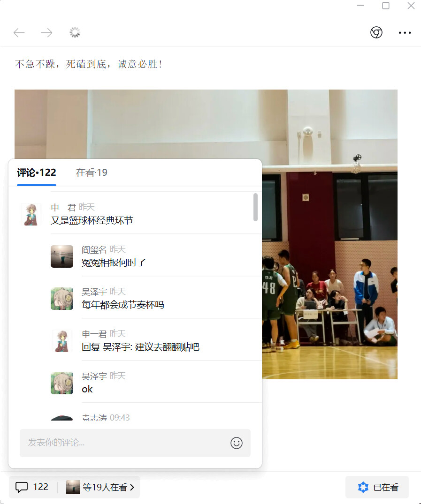Click the page loading spinner icon
Viewport: 421px width, 504px height.
coord(75,32)
